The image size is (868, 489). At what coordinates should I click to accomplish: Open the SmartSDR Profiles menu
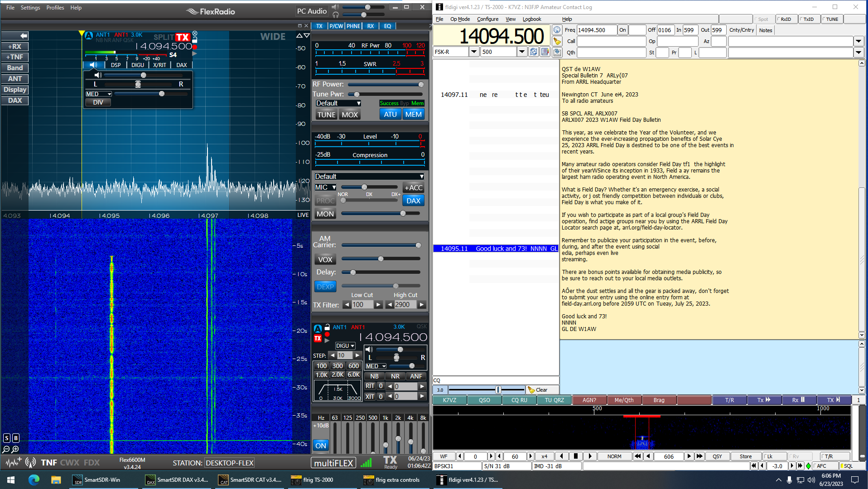tap(55, 8)
